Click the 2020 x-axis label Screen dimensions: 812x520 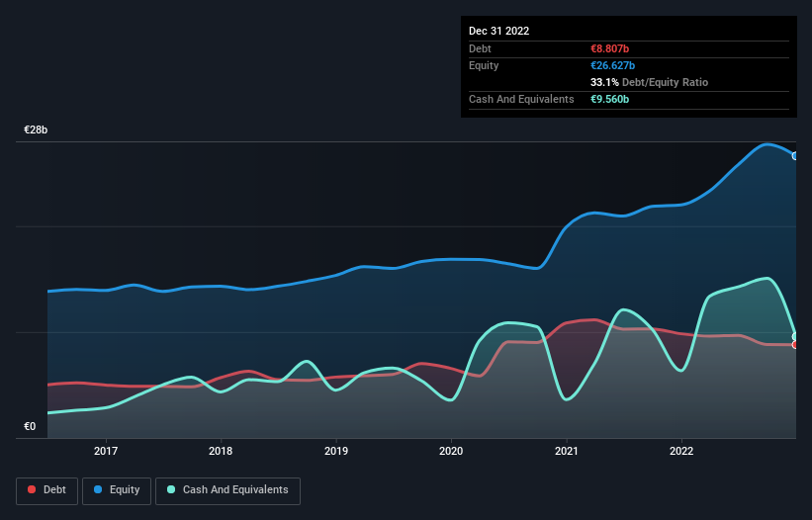(x=451, y=451)
